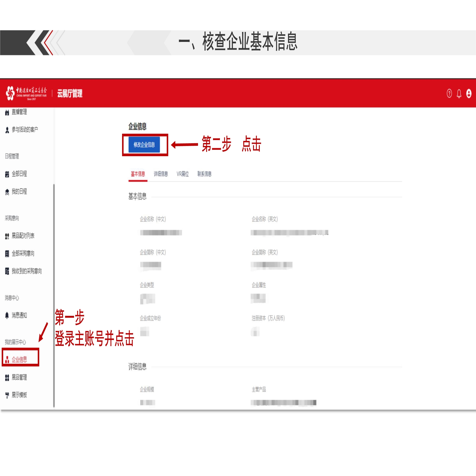Click the 我的日程 icon
Screen dimensions: 476x476
coord(7,192)
